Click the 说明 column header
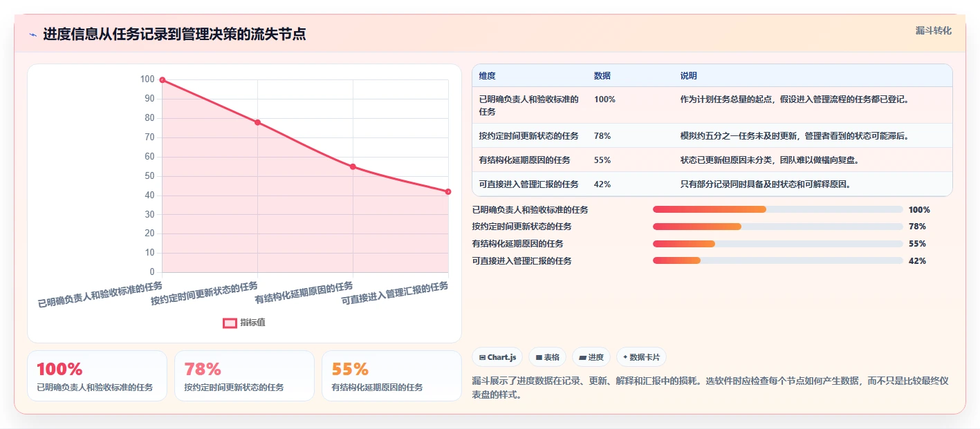Image resolution: width=980 pixels, height=429 pixels. point(688,76)
